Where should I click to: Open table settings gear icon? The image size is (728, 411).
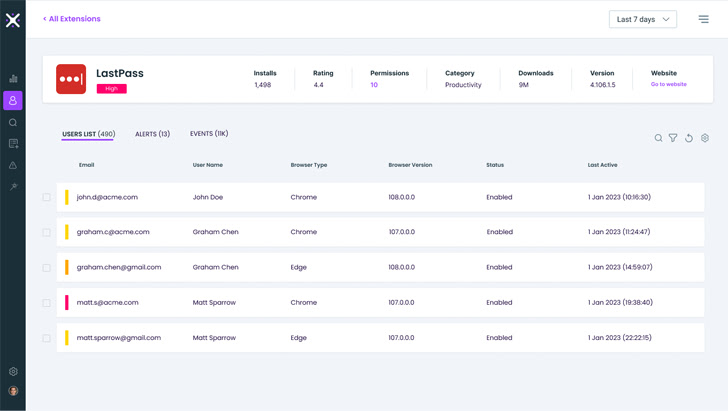(705, 138)
